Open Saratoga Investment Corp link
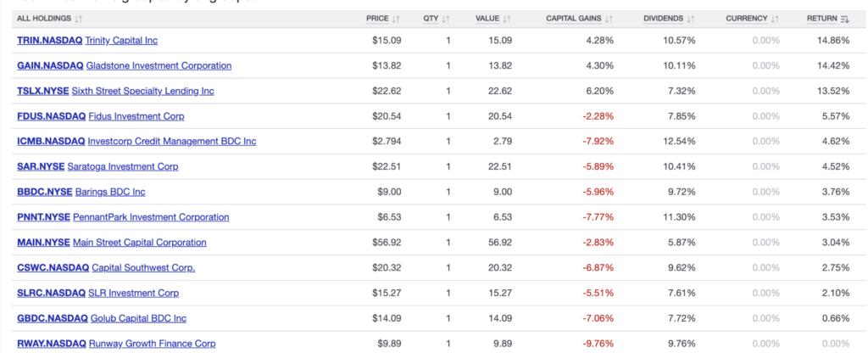Image resolution: width=868 pixels, height=353 pixels. coord(125,167)
